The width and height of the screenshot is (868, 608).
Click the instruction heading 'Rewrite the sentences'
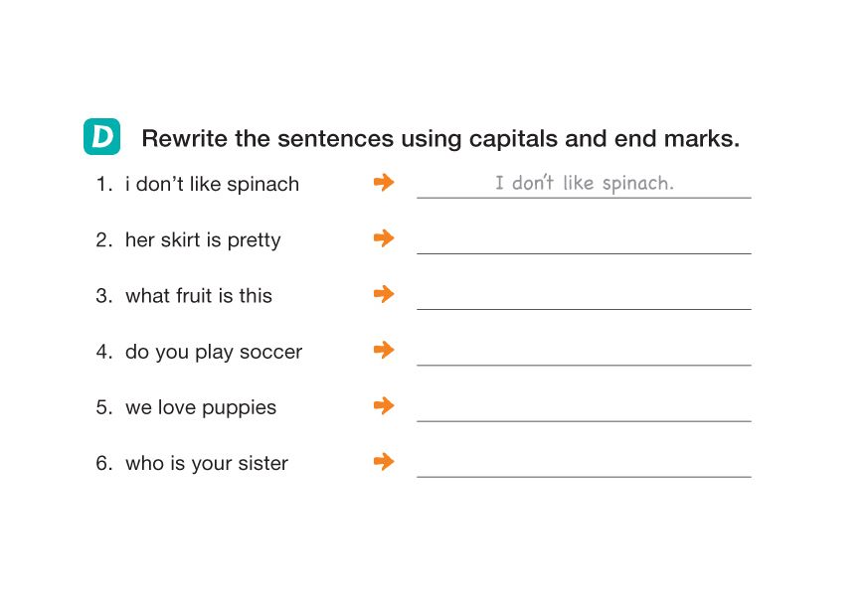coord(440,138)
